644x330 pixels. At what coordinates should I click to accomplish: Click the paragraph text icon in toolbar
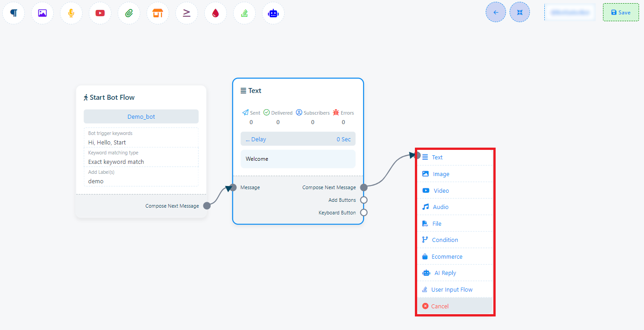14,13
